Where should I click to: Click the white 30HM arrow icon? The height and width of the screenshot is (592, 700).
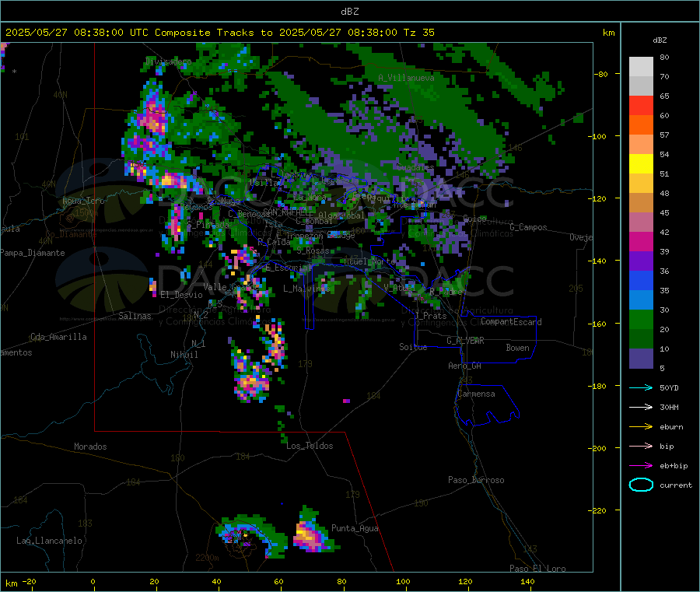tap(641, 407)
